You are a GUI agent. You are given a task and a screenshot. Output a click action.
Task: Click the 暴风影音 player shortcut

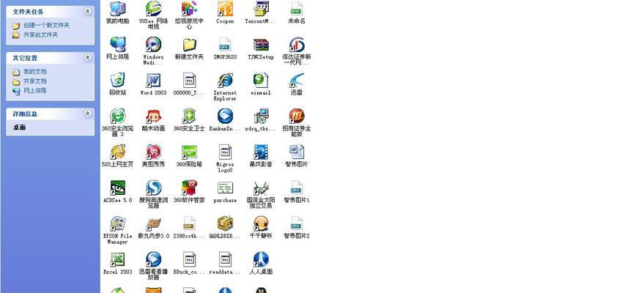tap(260, 152)
